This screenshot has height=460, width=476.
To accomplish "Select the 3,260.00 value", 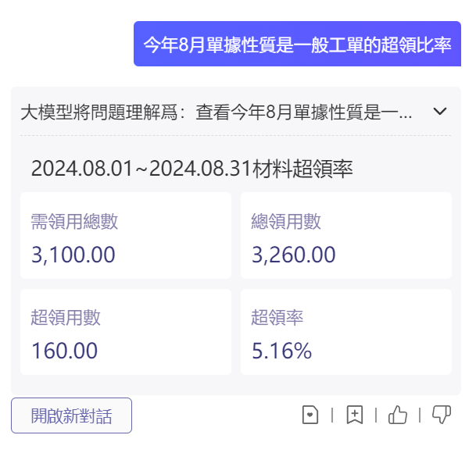I will [x=294, y=255].
